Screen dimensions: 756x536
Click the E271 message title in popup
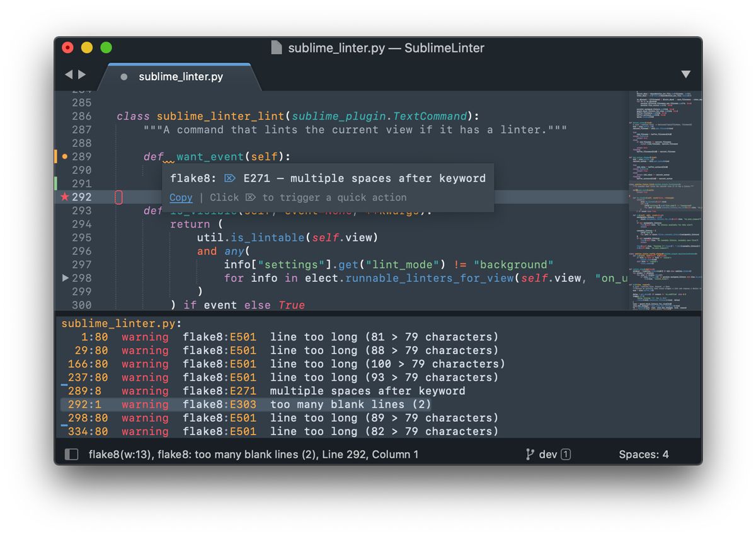pyautogui.click(x=364, y=178)
